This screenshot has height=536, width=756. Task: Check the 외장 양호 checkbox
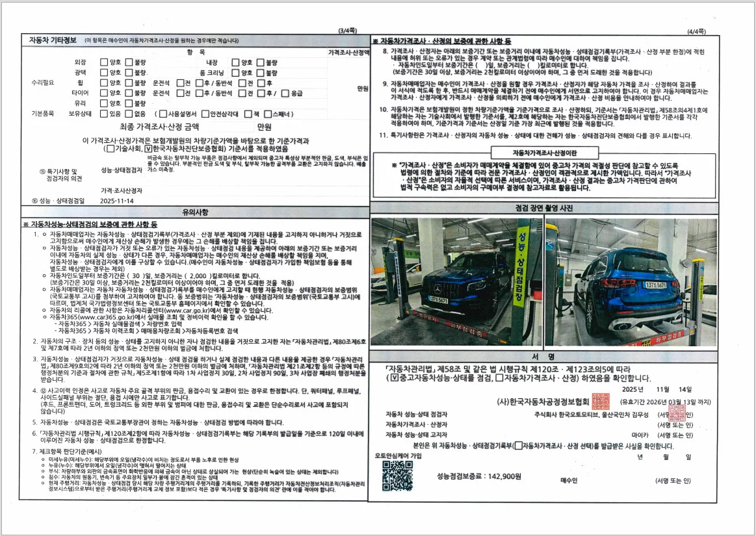click(104, 63)
